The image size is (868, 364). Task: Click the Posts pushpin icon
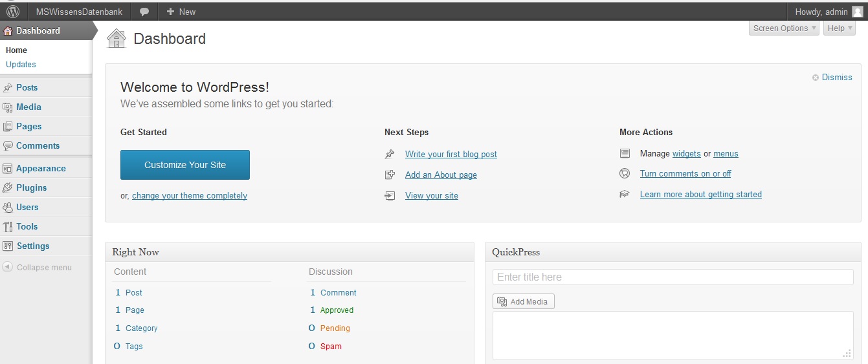pos(8,87)
